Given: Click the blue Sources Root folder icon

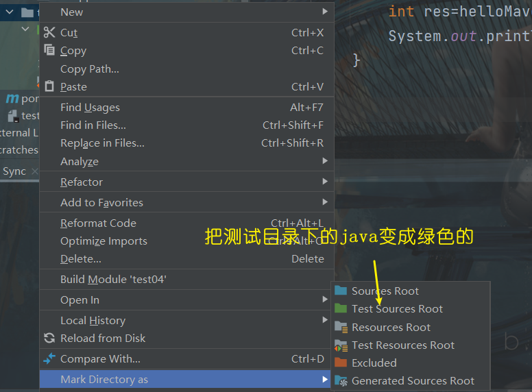Looking at the screenshot, I should pos(341,291).
